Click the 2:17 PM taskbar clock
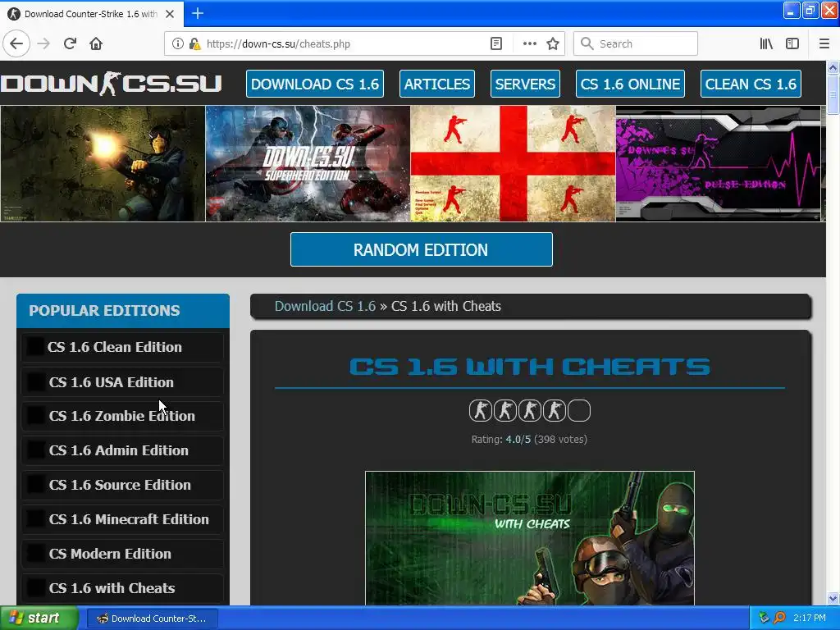The width and height of the screenshot is (840, 630). point(810,618)
